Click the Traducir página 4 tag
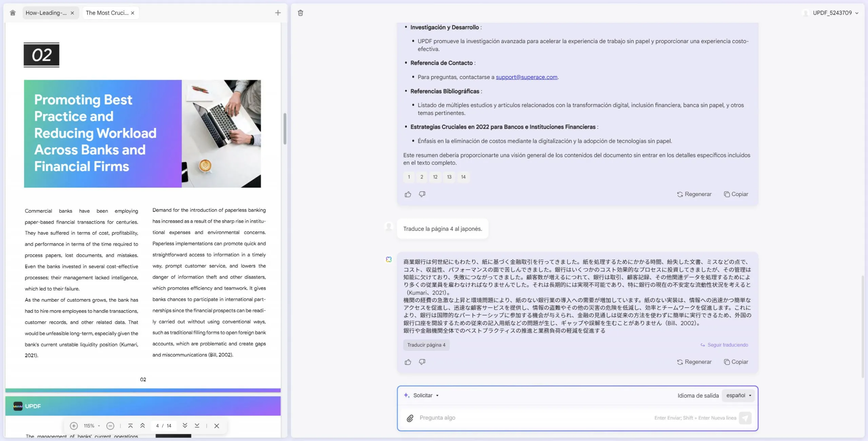Viewport: 868px width, 441px height. point(426,345)
